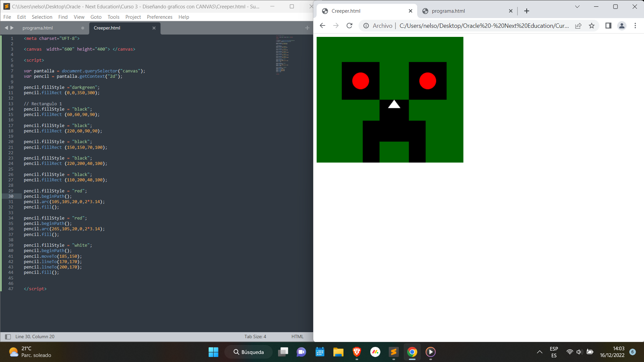Open media player app on taskbar
Screen dimensions: 644x362
(431, 352)
